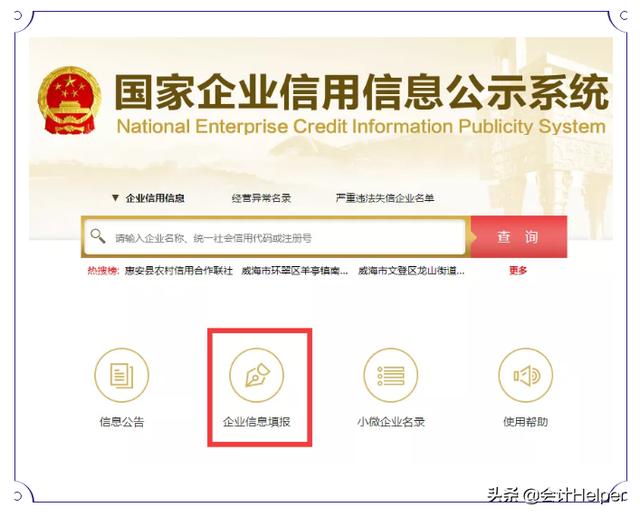
Task: Select the 企业信用信息 tab
Action: [155, 198]
